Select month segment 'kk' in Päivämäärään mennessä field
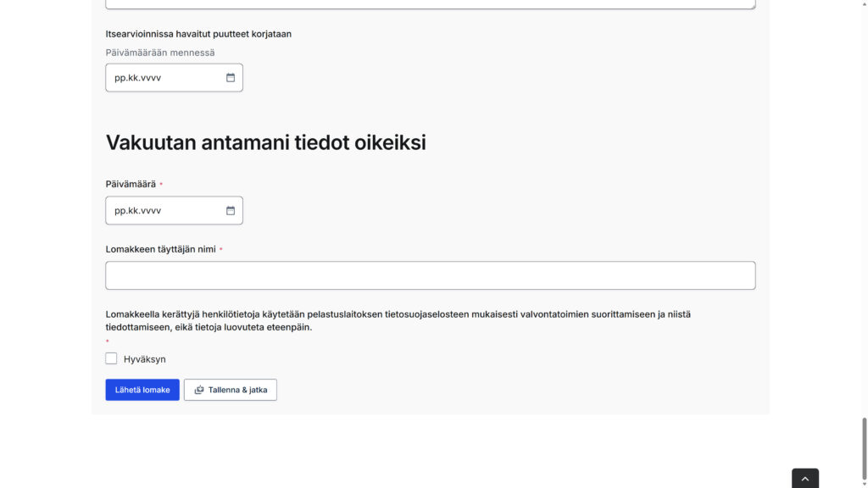The height and width of the screenshot is (488, 868). (133, 78)
